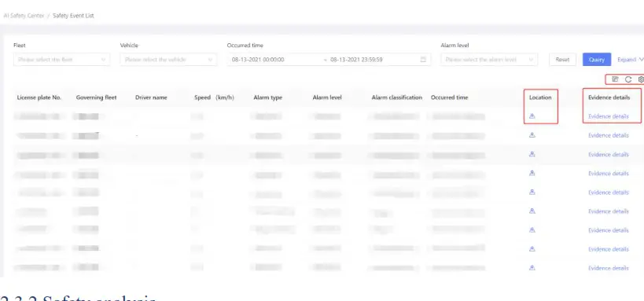The width and height of the screenshot is (644, 301).
Task: Go to AI Safety Center breadcrumb
Action: point(24,16)
